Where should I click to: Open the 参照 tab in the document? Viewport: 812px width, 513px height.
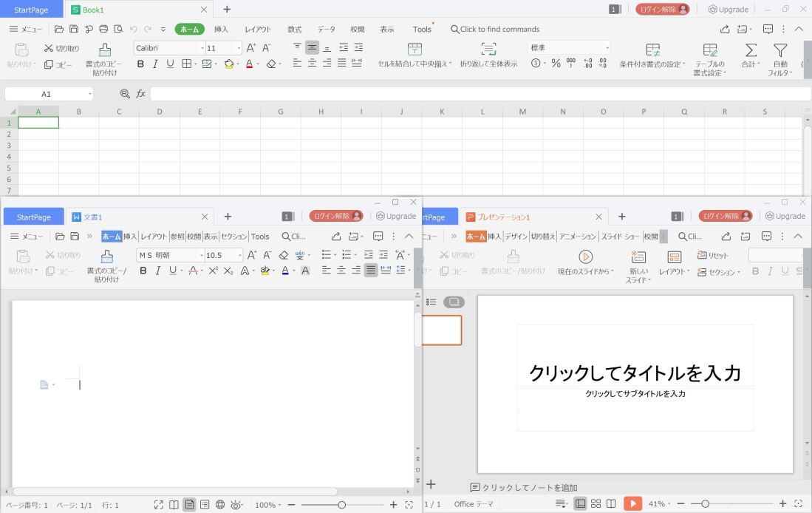(x=177, y=237)
